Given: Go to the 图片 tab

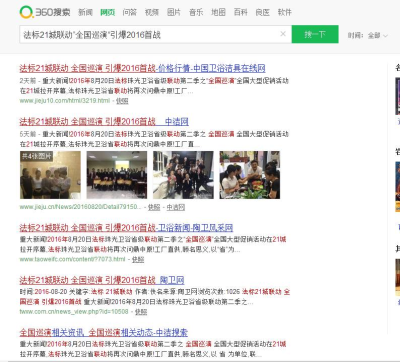Looking at the screenshot, I should pyautogui.click(x=174, y=12).
